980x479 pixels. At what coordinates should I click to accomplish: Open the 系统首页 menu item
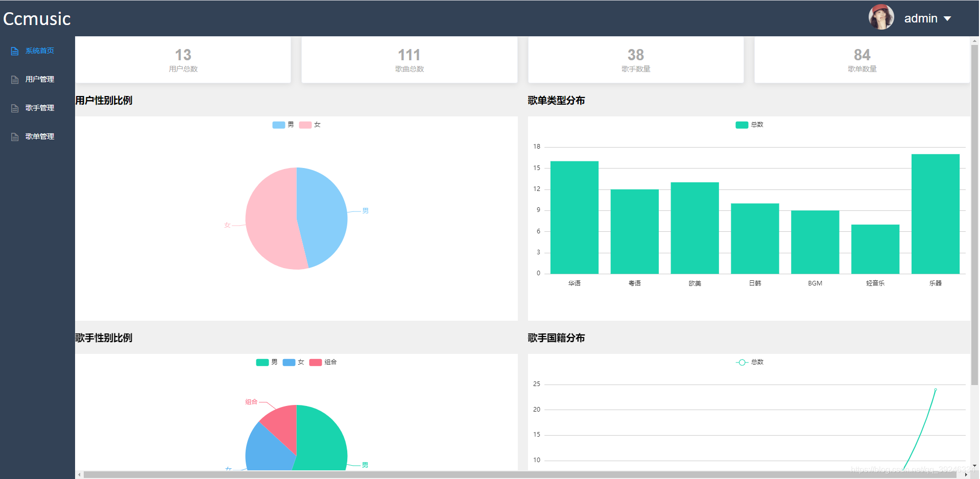[x=37, y=51]
